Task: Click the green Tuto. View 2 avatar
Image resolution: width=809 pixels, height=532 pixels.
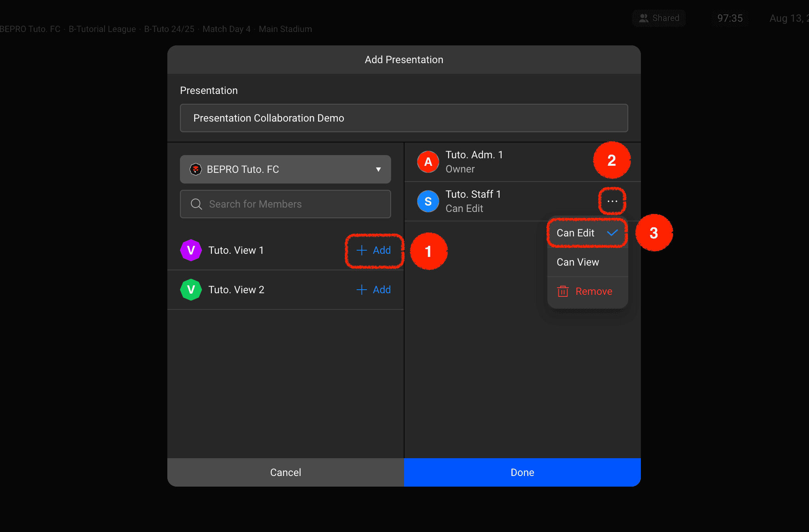Action: tap(191, 290)
